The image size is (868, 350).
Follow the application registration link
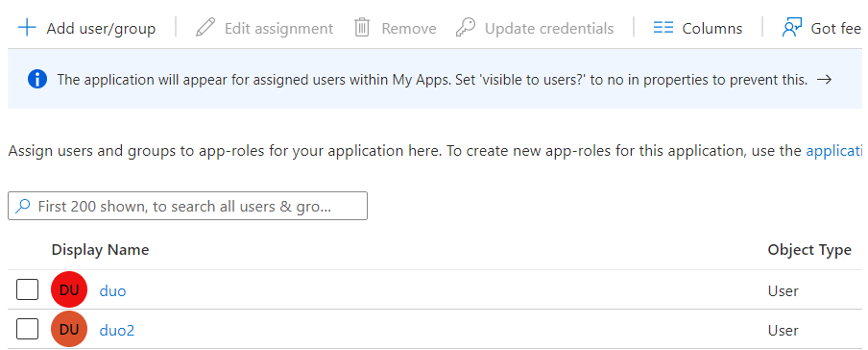coord(836,151)
